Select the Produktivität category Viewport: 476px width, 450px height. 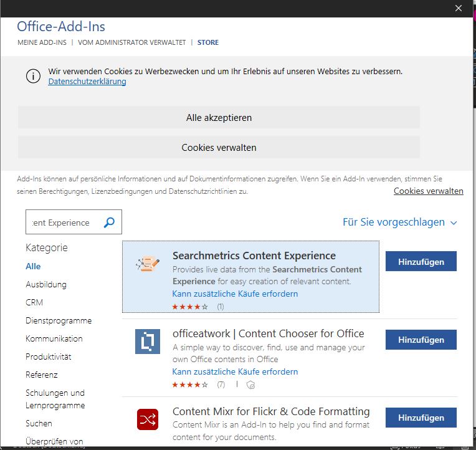[49, 357]
